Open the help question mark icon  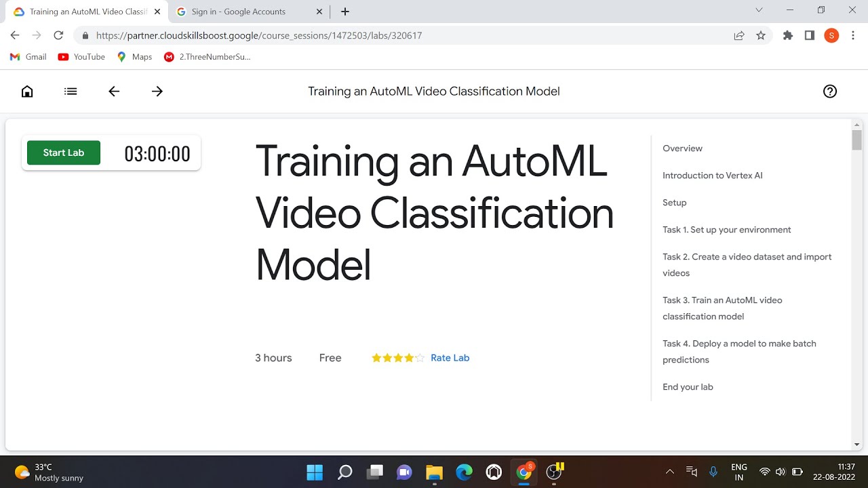click(x=830, y=91)
